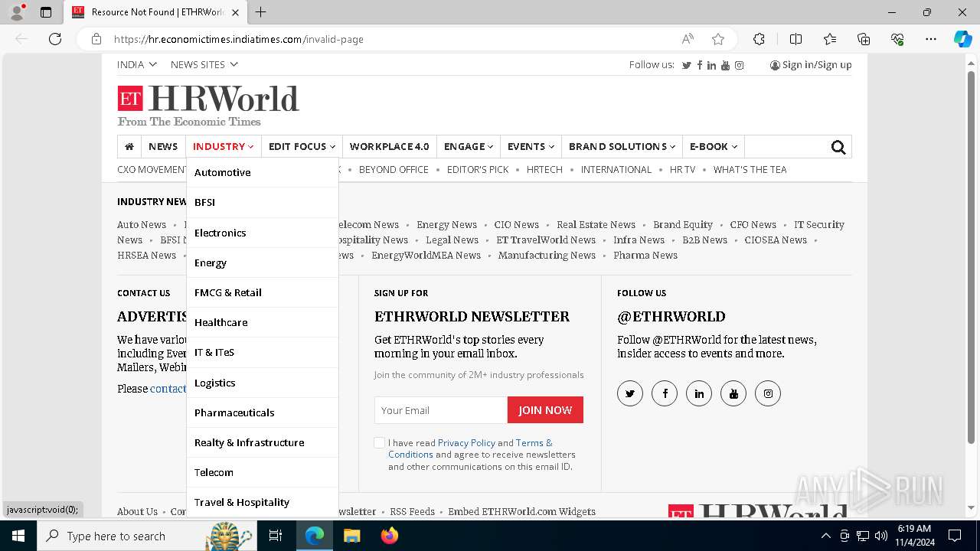The height and width of the screenshot is (551, 980).
Task: Select Realty & Infrastructure menu item
Action: click(x=263, y=442)
